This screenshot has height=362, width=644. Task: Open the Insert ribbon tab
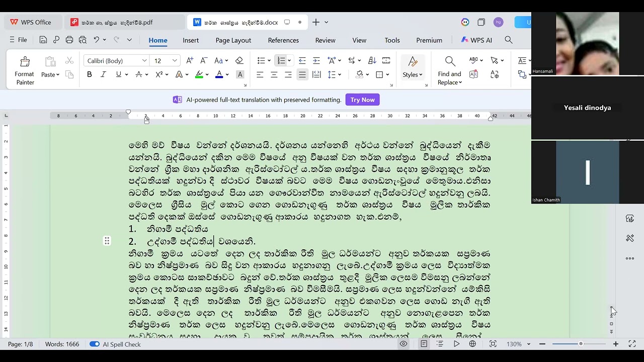[x=191, y=40]
